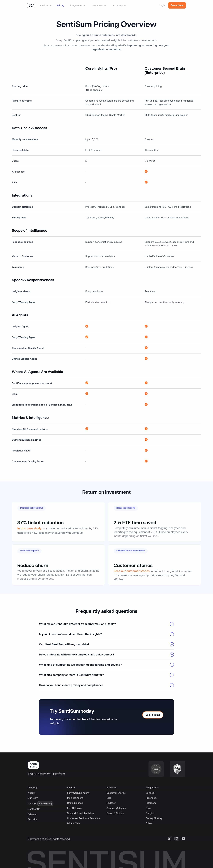Expand the Resources navigation dropdown

[99, 5]
